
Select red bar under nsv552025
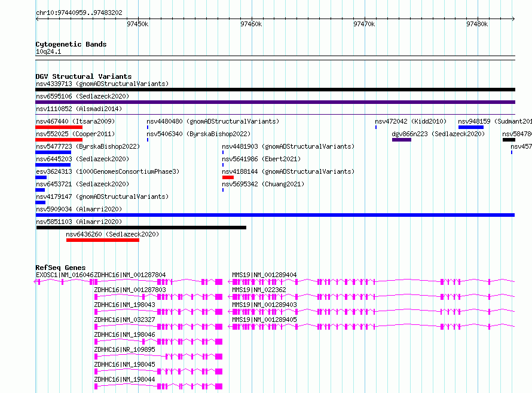[59, 140]
